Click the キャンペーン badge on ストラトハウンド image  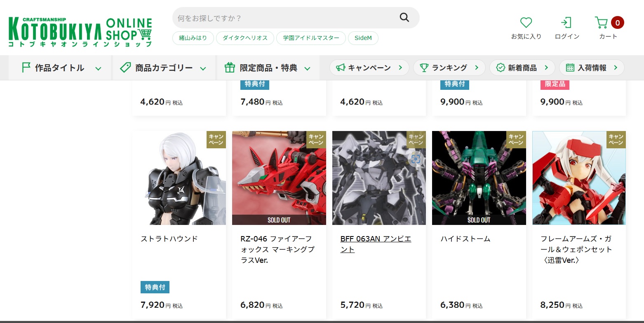pos(216,140)
